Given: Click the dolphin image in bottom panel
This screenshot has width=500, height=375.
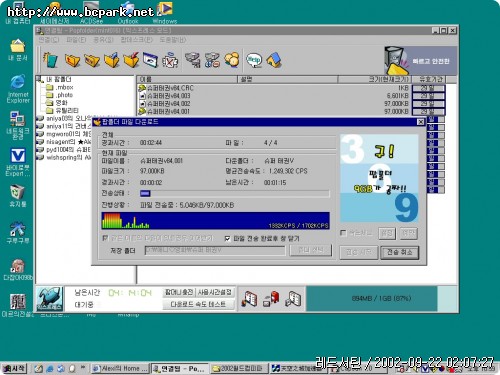Looking at the screenshot, I should click(x=50, y=299).
